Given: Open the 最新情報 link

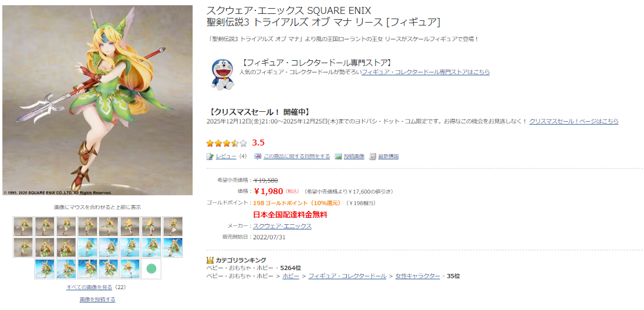Looking at the screenshot, I should pos(389,156).
